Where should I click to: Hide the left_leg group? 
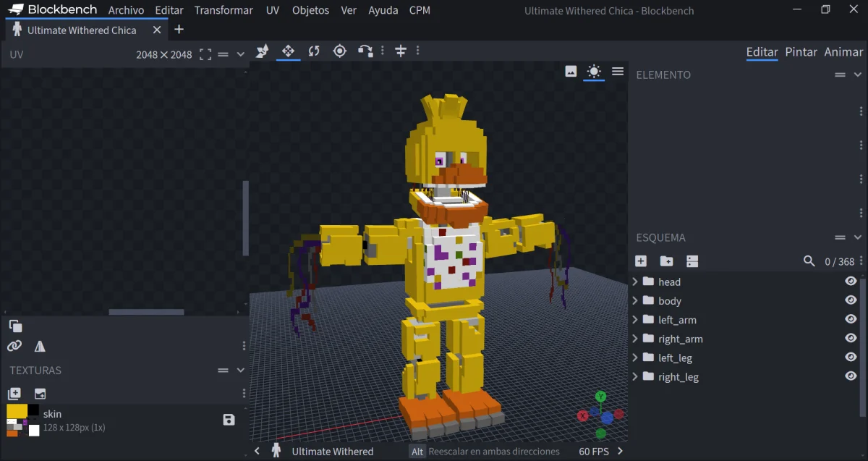(851, 357)
